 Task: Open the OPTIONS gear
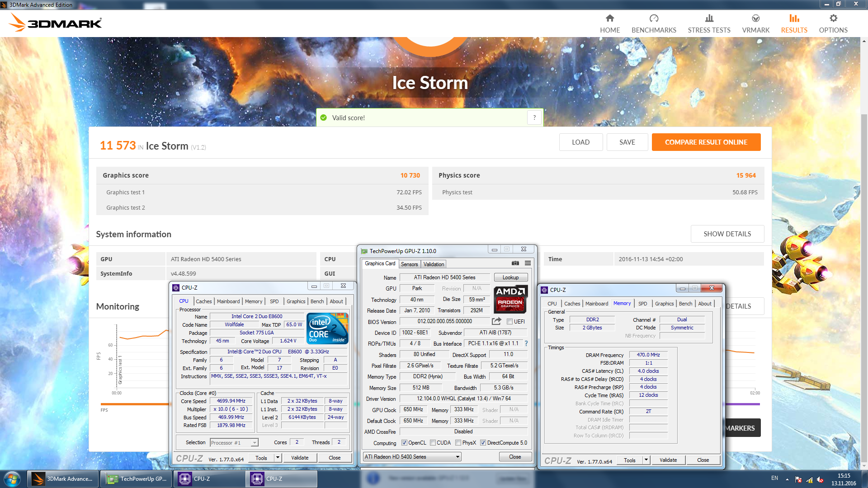(833, 19)
